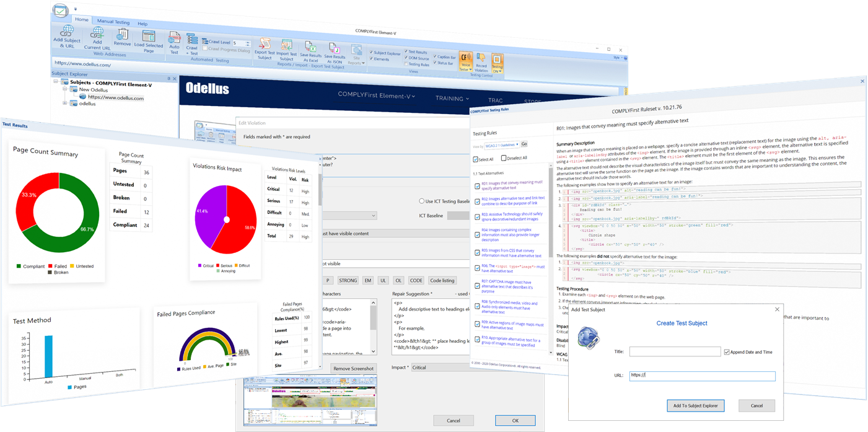Click the Remove trash can icon

(x=123, y=35)
